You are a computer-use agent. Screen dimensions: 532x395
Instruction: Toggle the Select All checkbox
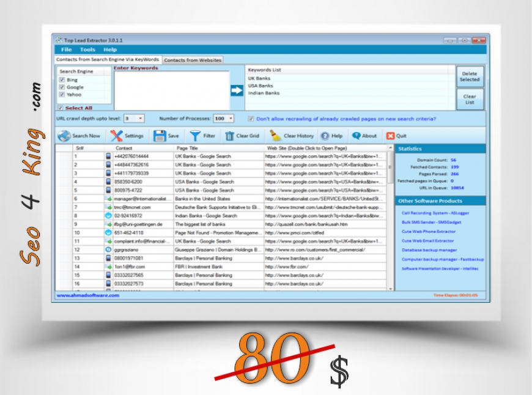click(x=61, y=108)
